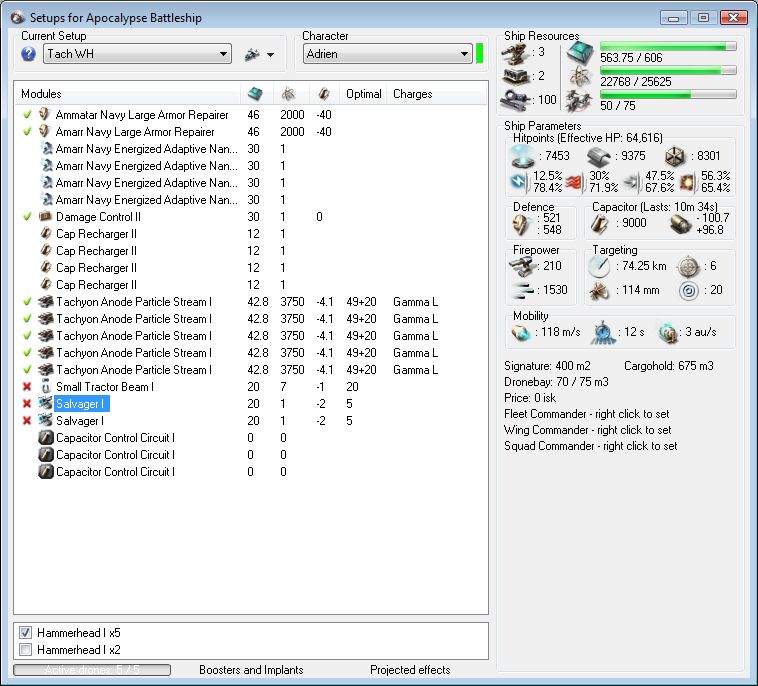The width and height of the screenshot is (758, 686).
Task: Click Wing Commander right click to set
Action: click(x=587, y=430)
